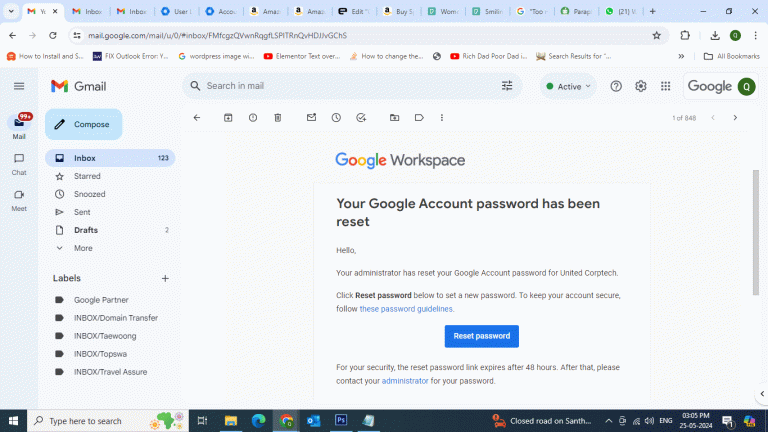This screenshot has width=768, height=432.
Task: Open the Move to folder icon
Action: (394, 118)
